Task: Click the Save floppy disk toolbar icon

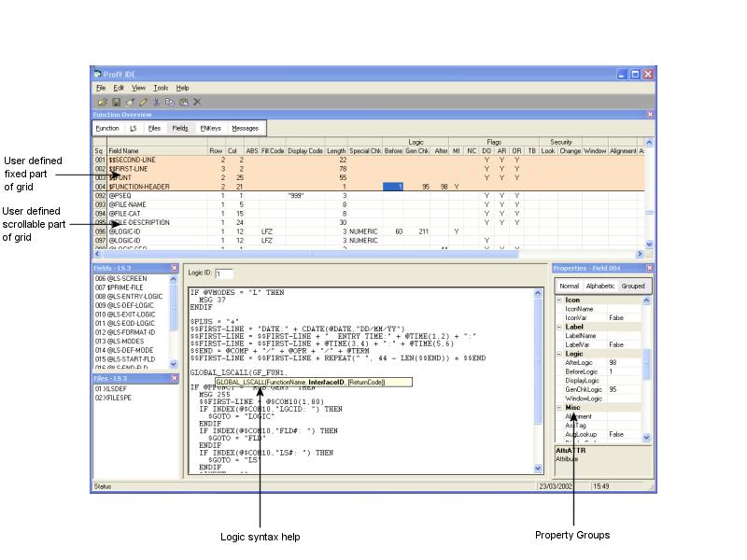Action: point(116,102)
